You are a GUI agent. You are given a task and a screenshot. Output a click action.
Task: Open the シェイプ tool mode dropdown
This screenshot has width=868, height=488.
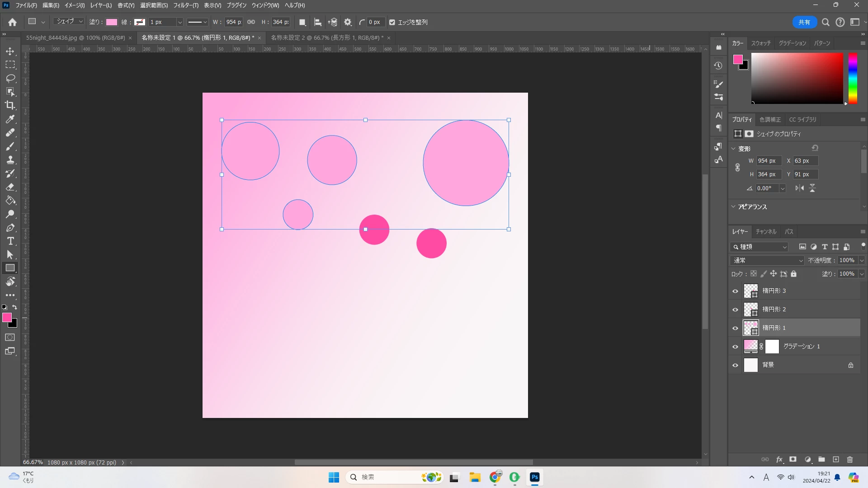pyautogui.click(x=69, y=22)
